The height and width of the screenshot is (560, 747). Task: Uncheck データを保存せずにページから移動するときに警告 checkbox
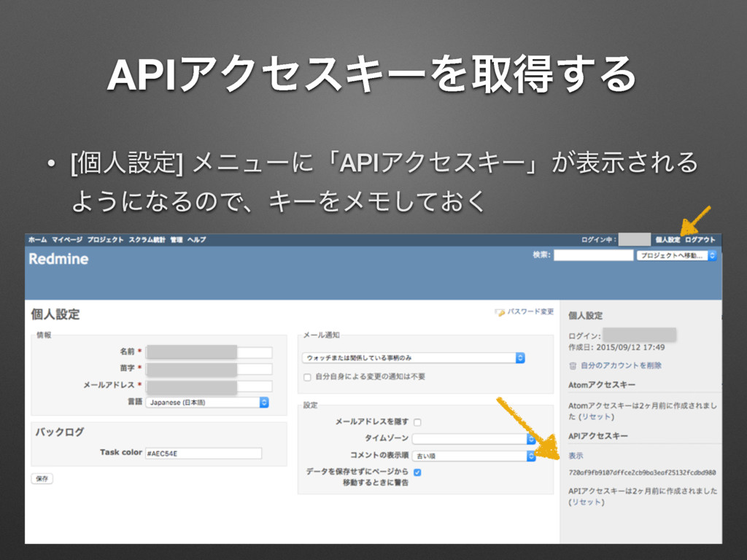(417, 472)
